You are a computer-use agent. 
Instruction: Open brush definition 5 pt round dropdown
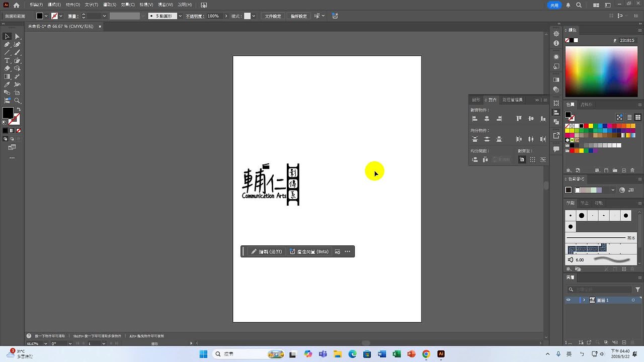coord(180,16)
